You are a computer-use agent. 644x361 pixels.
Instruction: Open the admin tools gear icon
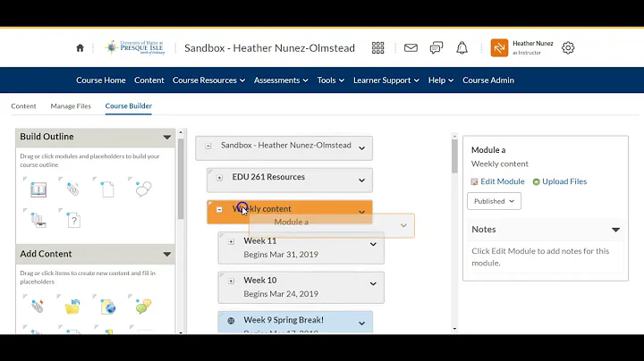[x=568, y=48]
